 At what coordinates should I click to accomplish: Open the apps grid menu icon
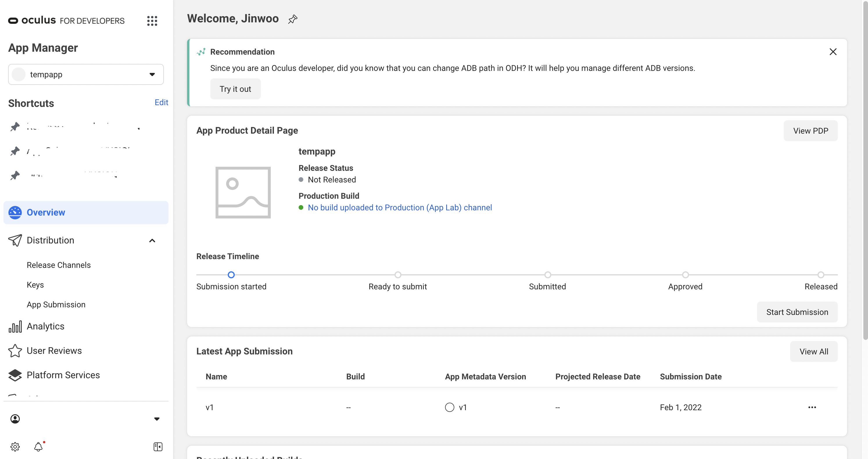(152, 21)
